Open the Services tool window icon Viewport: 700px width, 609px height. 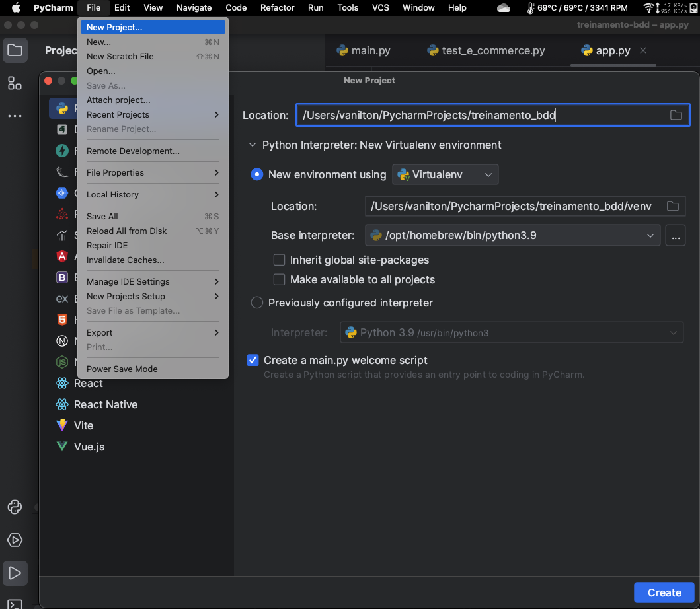(x=15, y=540)
